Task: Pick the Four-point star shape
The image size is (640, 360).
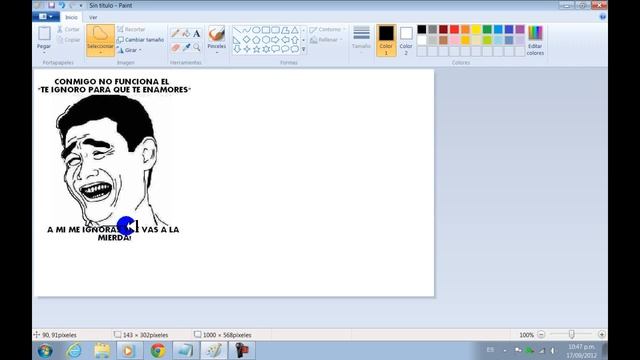Action: [247, 49]
